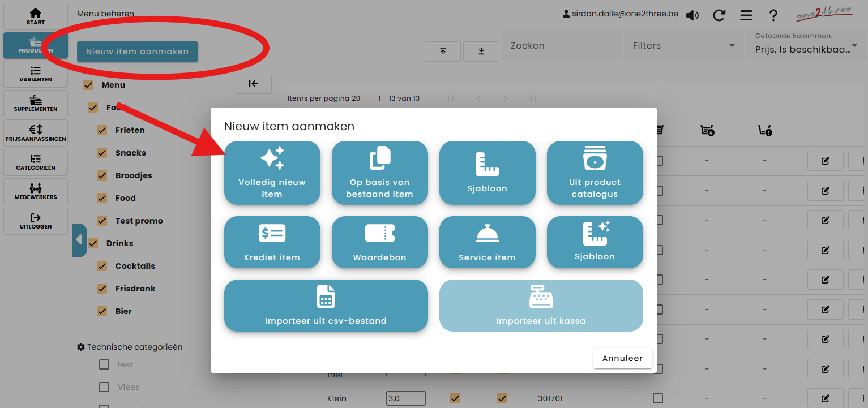
Task: Click the Zoeken search field
Action: (x=561, y=46)
